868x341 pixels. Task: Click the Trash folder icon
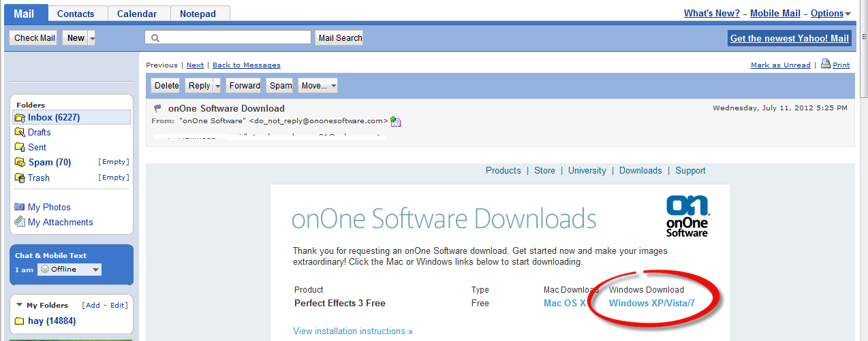(x=20, y=178)
